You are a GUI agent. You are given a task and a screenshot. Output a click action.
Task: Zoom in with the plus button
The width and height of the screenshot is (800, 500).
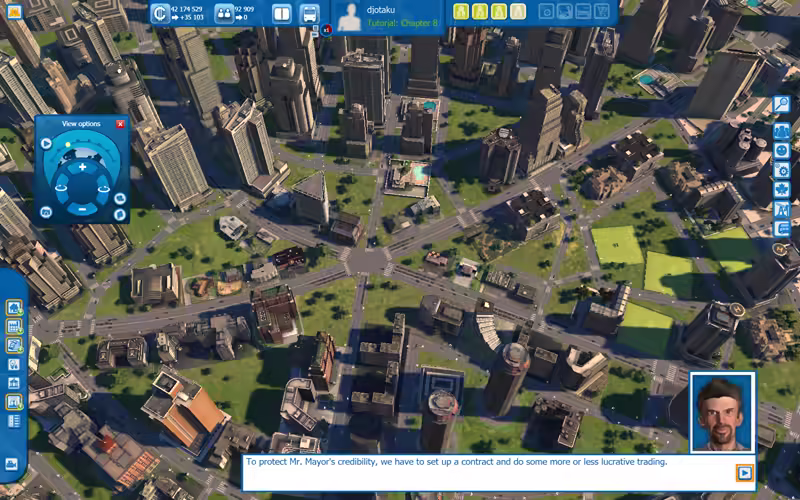(82, 167)
